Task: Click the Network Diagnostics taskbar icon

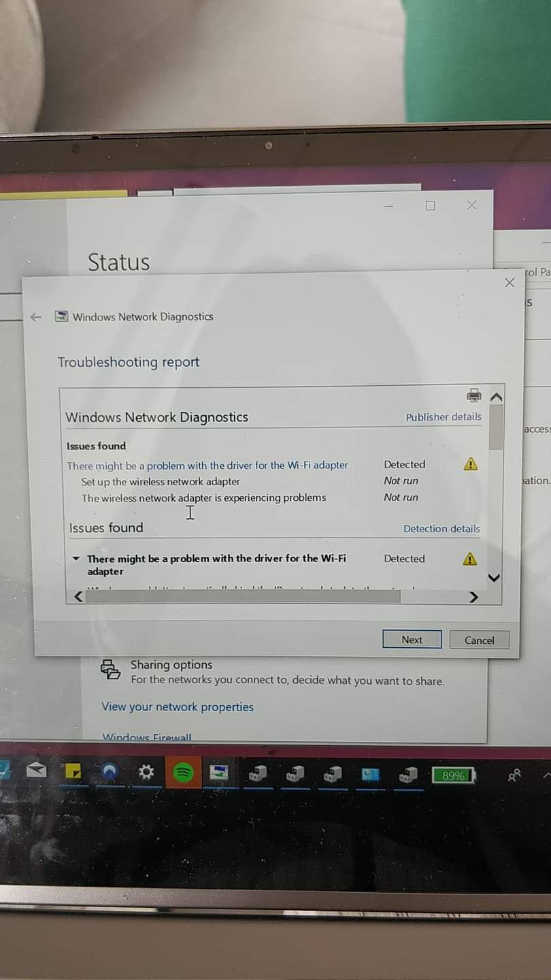Action: pyautogui.click(x=219, y=772)
